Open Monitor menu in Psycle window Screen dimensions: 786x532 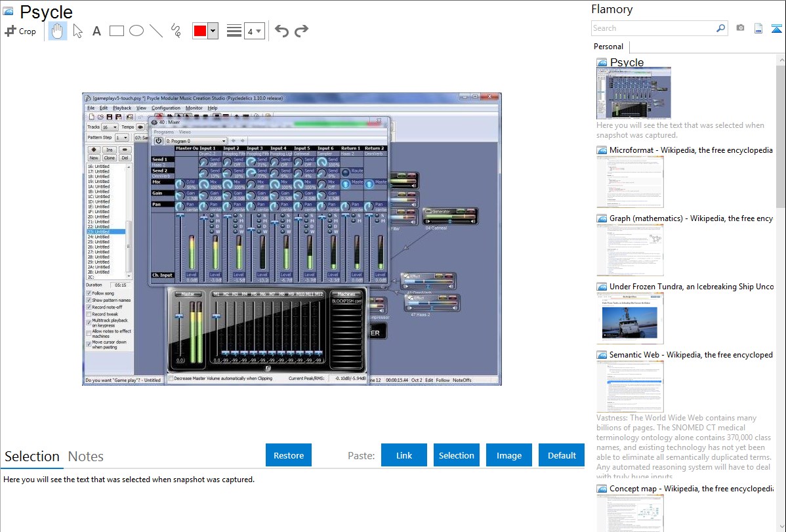[194, 108]
